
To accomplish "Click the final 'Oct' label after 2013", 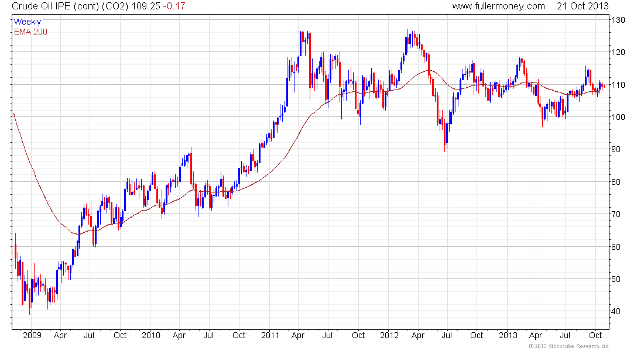I will [595, 335].
